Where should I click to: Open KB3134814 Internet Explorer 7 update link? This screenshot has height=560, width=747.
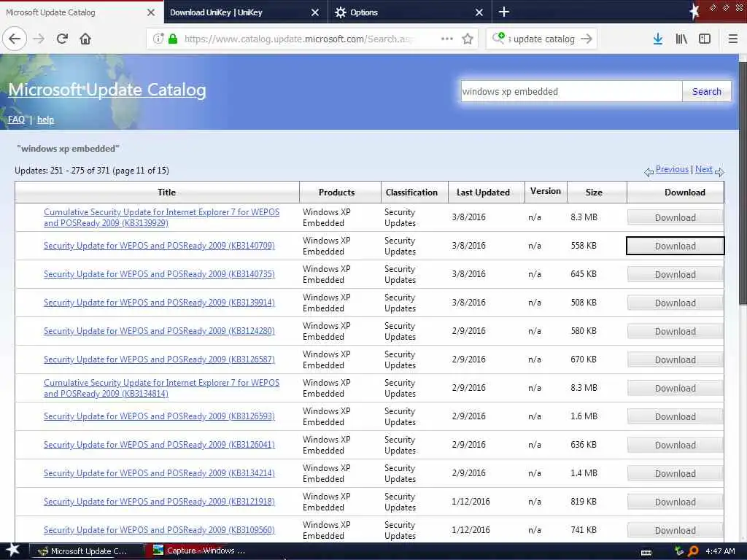[161, 388]
